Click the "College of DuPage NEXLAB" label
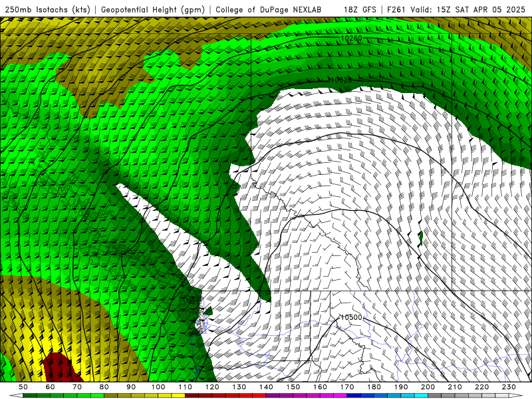The width and height of the screenshot is (532, 399). (269, 10)
